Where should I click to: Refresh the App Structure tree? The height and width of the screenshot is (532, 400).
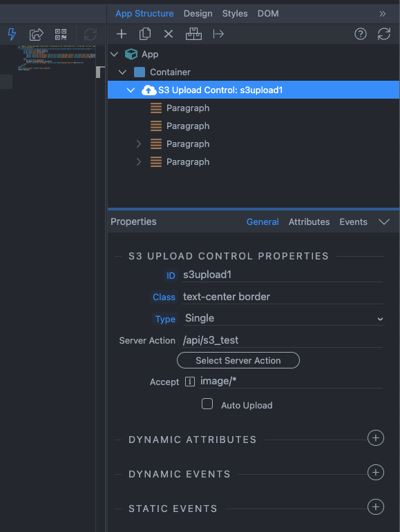point(384,34)
